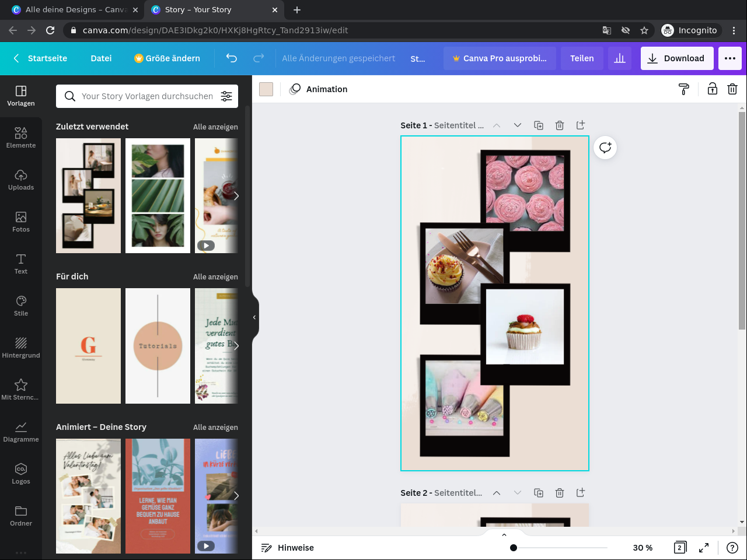Click Alle anzeigen for Animiert – Deine Story
747x560 pixels.
[215, 428]
